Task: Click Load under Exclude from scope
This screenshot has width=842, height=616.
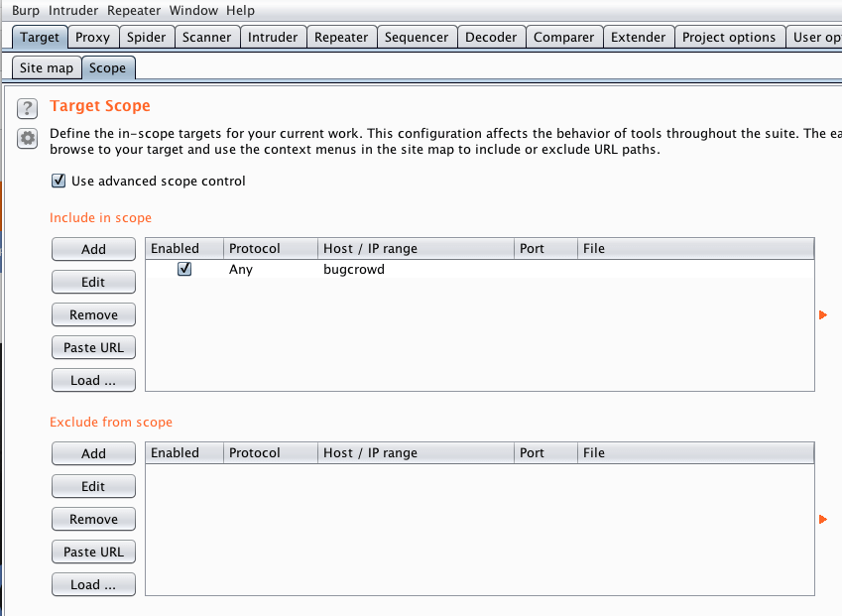Action: [x=93, y=585]
